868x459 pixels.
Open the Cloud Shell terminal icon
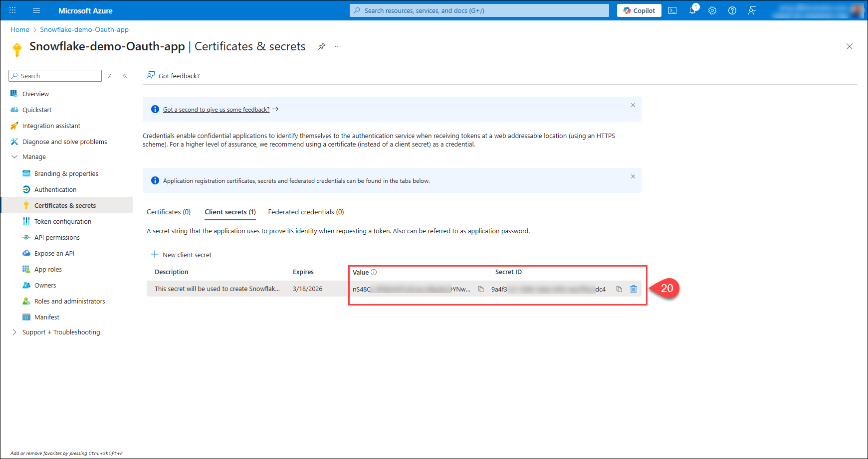(672, 10)
